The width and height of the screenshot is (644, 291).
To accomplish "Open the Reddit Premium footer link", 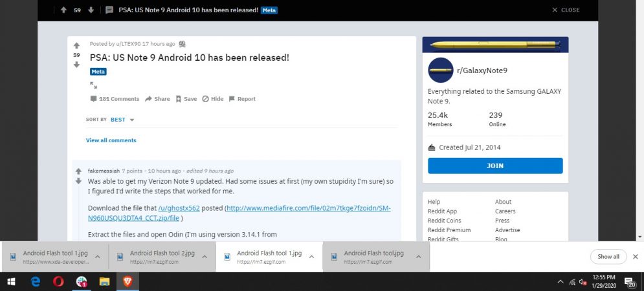I will pos(449,230).
